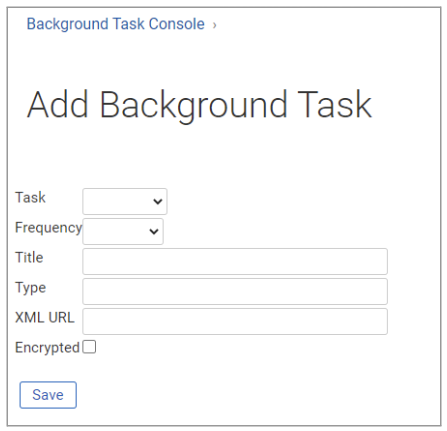447x431 pixels.
Task: Click the Task dropdown arrow chevron
Action: coord(157,201)
